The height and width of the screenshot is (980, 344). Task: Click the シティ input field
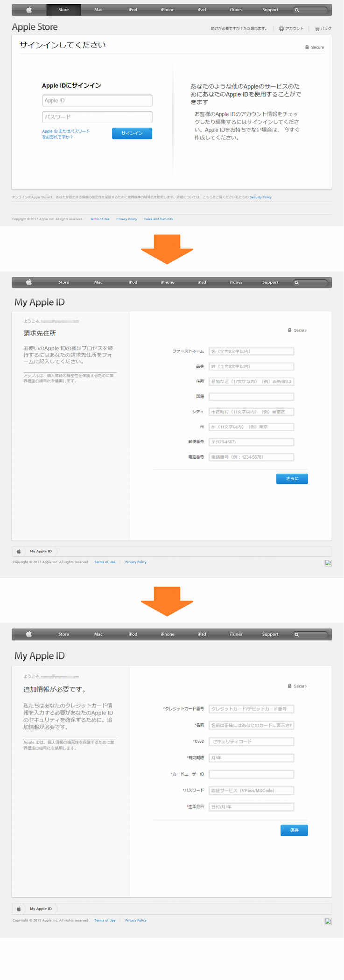point(252,412)
